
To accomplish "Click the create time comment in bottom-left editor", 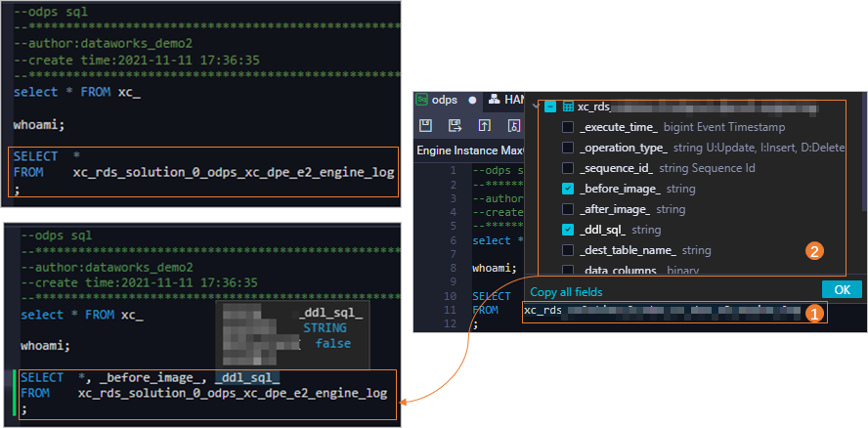I will click(x=140, y=283).
